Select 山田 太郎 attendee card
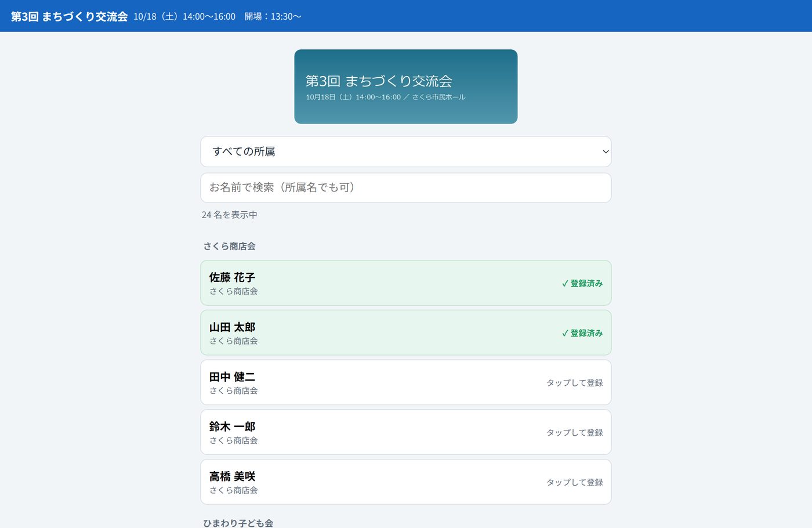 click(406, 332)
